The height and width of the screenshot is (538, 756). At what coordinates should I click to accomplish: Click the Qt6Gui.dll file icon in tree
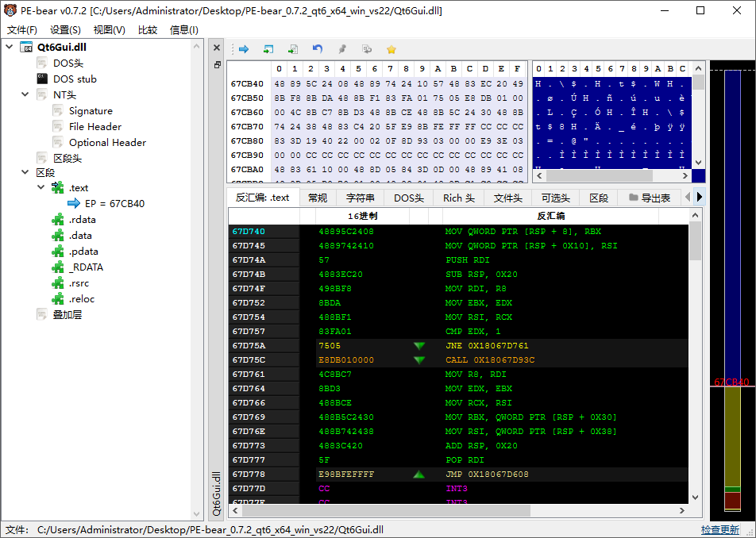point(26,47)
